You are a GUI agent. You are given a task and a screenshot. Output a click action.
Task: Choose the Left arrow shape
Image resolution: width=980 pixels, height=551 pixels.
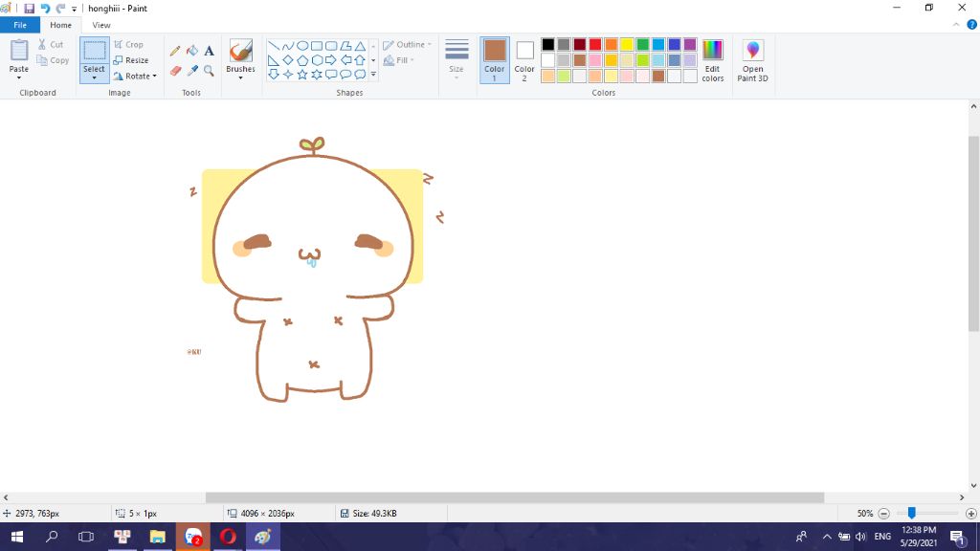345,60
